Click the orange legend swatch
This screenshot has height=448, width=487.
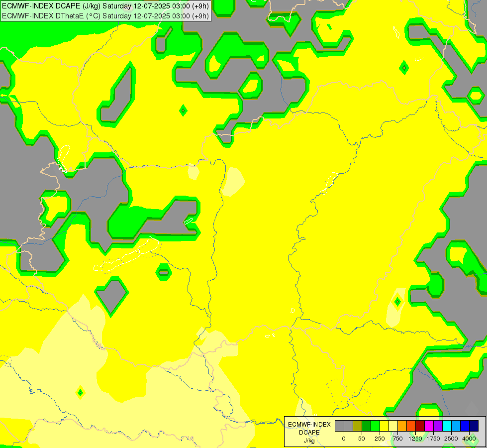[402, 426]
